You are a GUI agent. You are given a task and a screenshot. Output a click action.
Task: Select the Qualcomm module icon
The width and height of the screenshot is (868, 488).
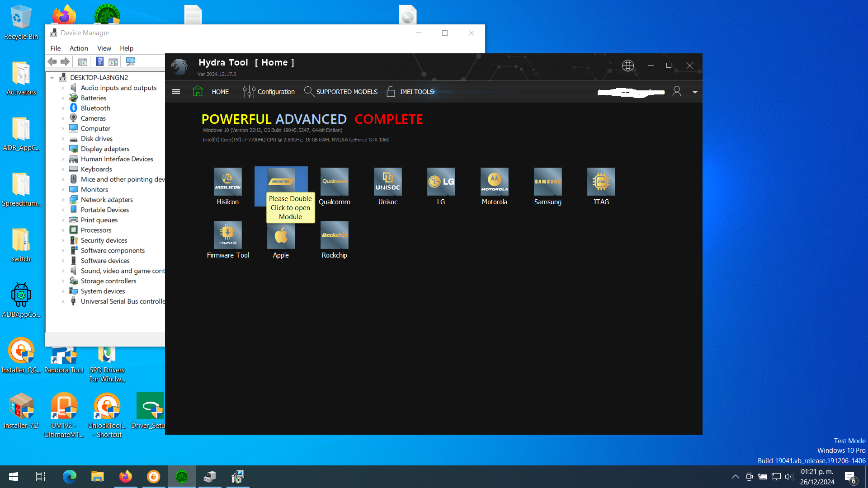point(335,182)
